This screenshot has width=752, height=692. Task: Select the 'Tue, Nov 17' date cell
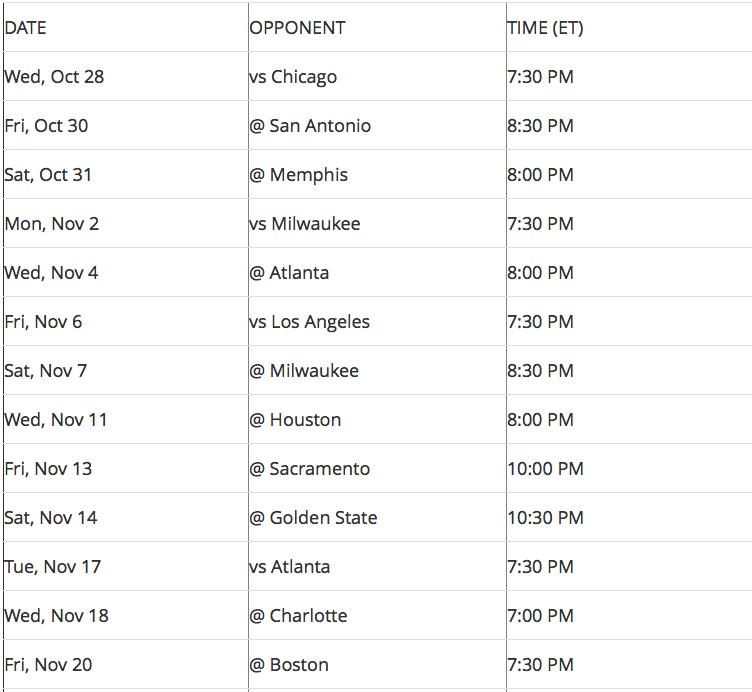click(x=53, y=567)
